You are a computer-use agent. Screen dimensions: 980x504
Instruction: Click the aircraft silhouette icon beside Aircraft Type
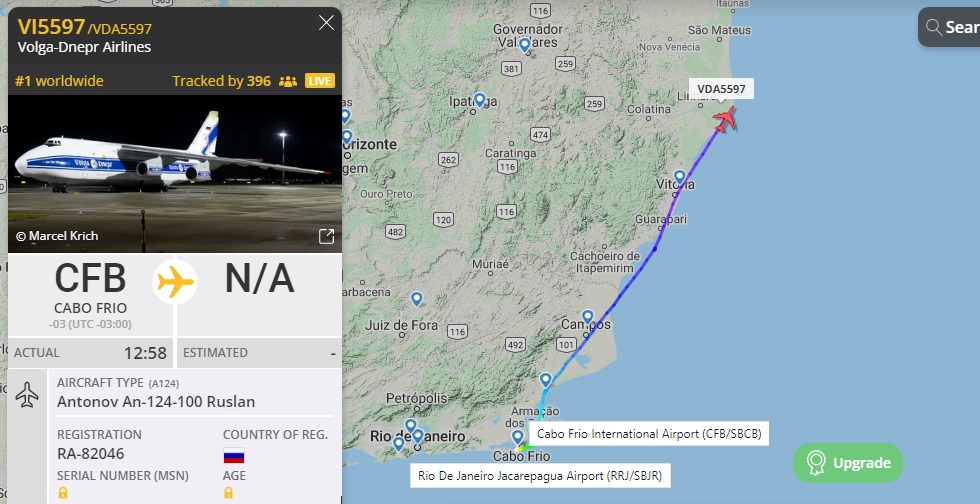click(27, 395)
